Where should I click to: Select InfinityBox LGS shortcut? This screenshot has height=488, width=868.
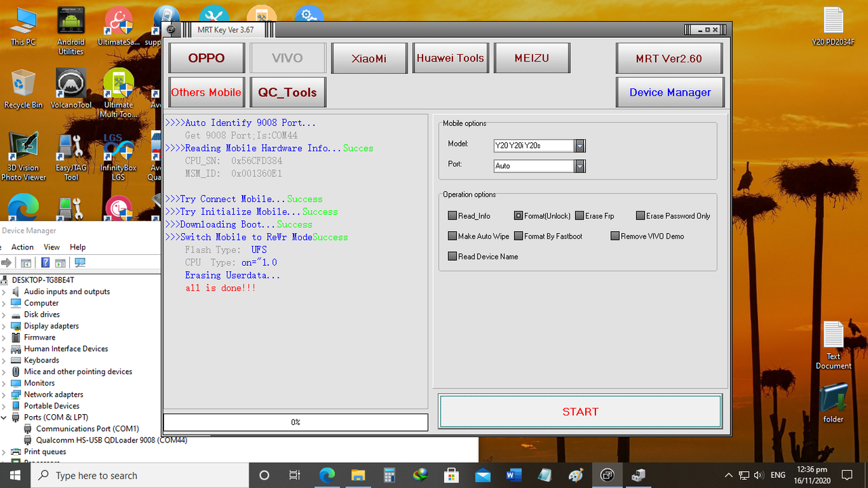119,157
